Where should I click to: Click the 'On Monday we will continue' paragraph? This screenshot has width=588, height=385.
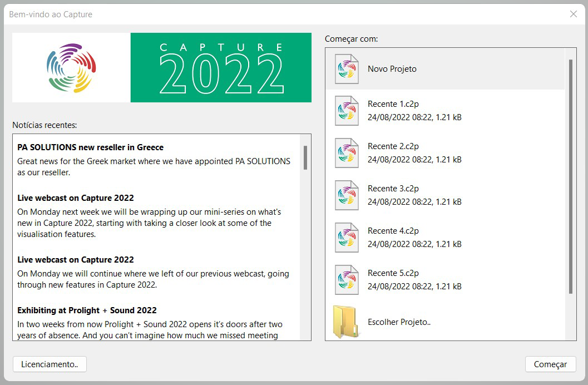[153, 279]
